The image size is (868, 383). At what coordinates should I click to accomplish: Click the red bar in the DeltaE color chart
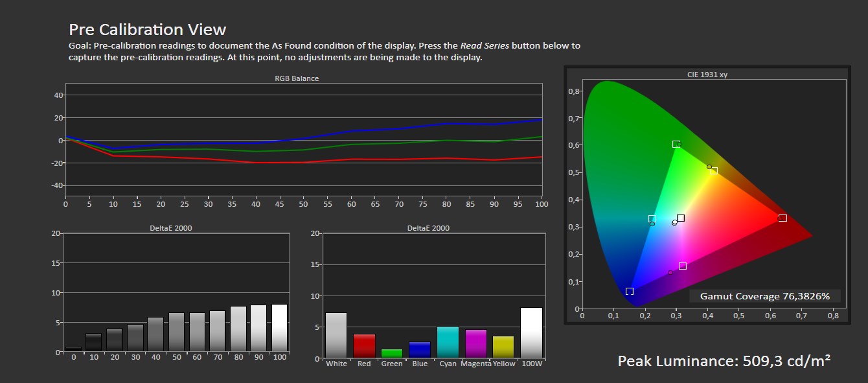click(364, 346)
